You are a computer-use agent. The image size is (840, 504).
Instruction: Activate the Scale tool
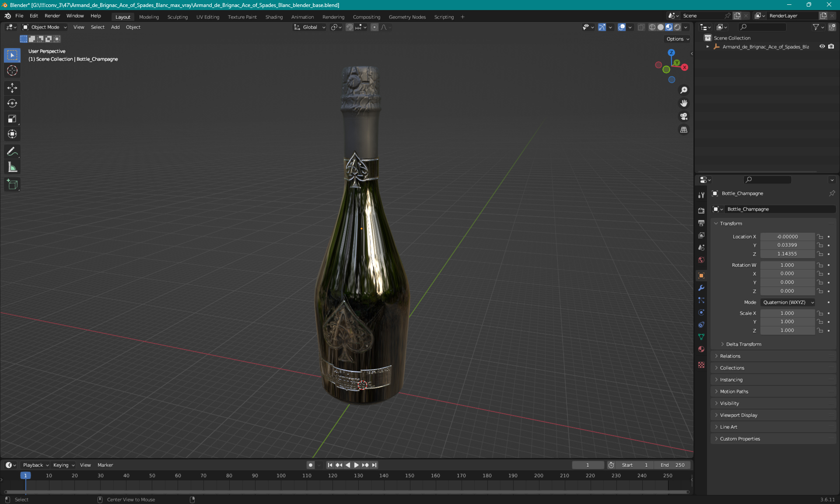pyautogui.click(x=12, y=119)
